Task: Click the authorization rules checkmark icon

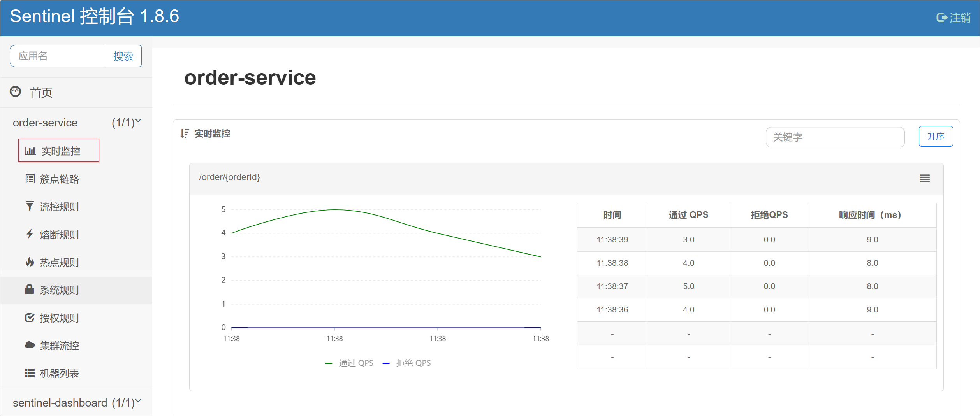Action: (30, 318)
